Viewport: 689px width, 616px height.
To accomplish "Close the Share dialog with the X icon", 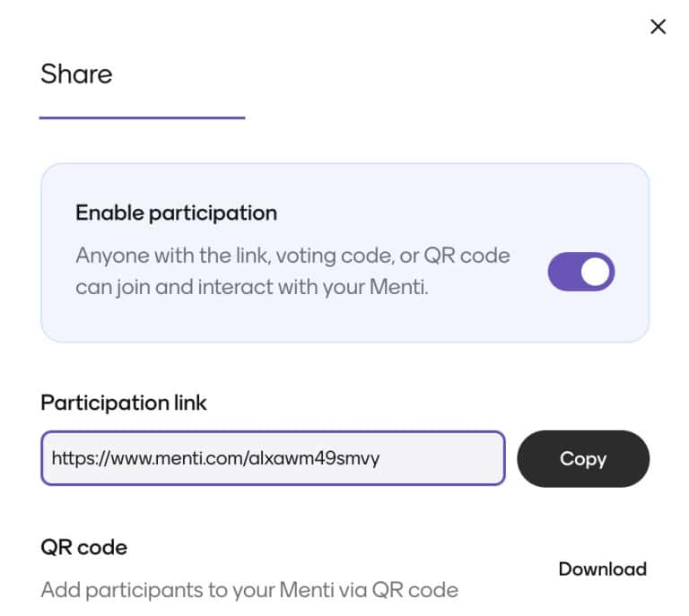I will tap(658, 27).
